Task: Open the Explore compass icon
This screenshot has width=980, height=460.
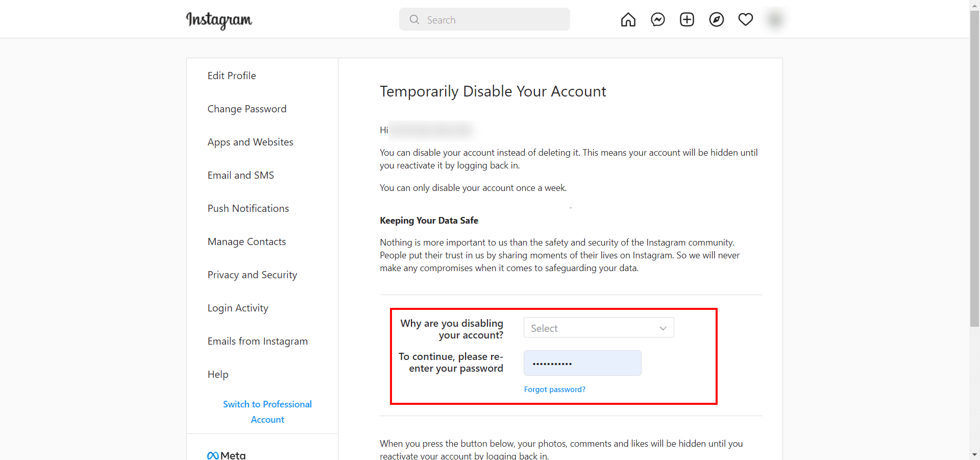Action: click(x=716, y=20)
